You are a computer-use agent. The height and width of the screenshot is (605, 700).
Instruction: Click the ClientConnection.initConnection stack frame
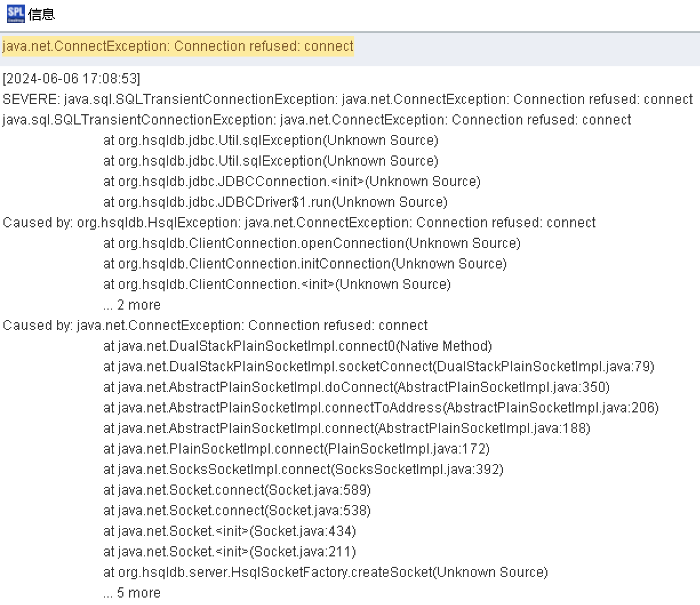pos(305,263)
